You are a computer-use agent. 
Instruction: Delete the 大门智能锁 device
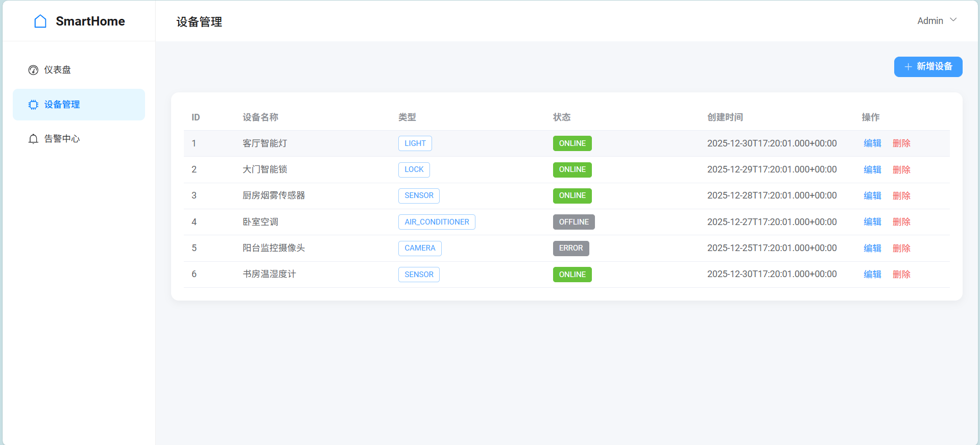pos(901,169)
